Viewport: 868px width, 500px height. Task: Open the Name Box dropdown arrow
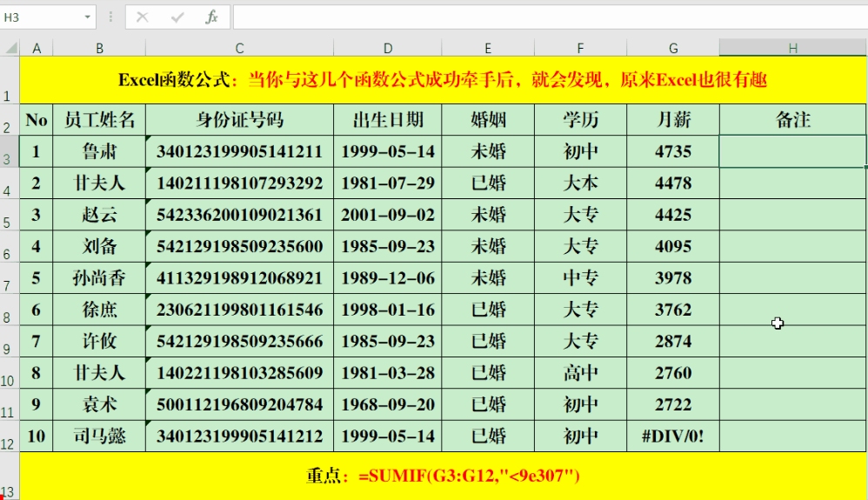(88, 17)
